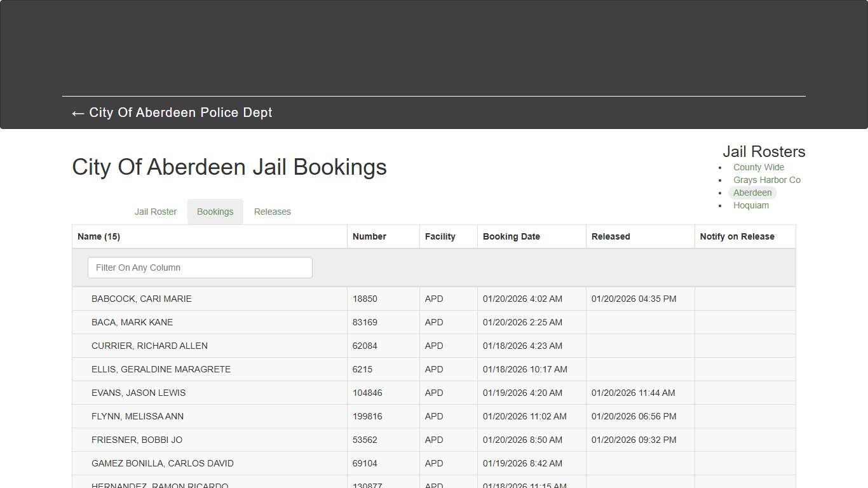Click the Filter On Any Column input box

point(200,268)
